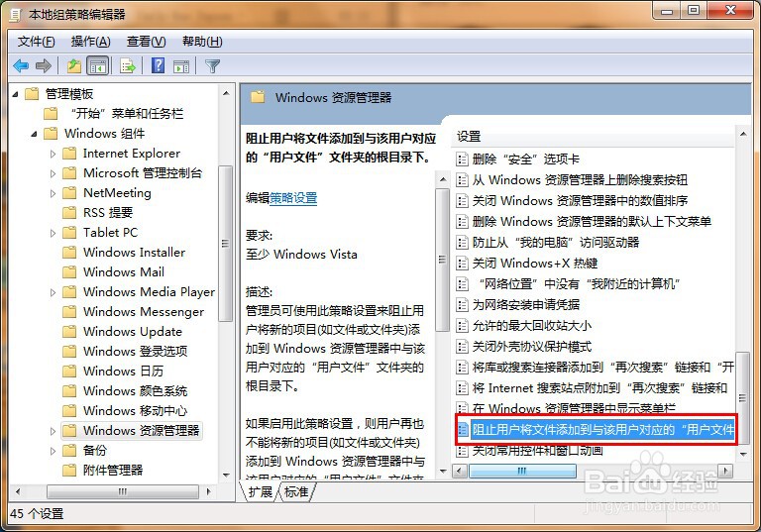Open the 文件(F) menu
Image resolution: width=761 pixels, height=532 pixels.
coord(37,42)
